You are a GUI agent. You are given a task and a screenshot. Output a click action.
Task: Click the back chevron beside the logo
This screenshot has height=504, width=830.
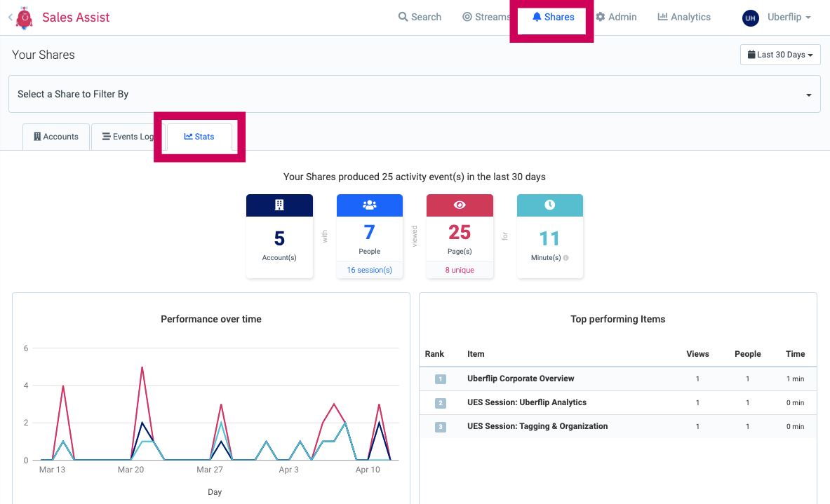[x=10, y=18]
